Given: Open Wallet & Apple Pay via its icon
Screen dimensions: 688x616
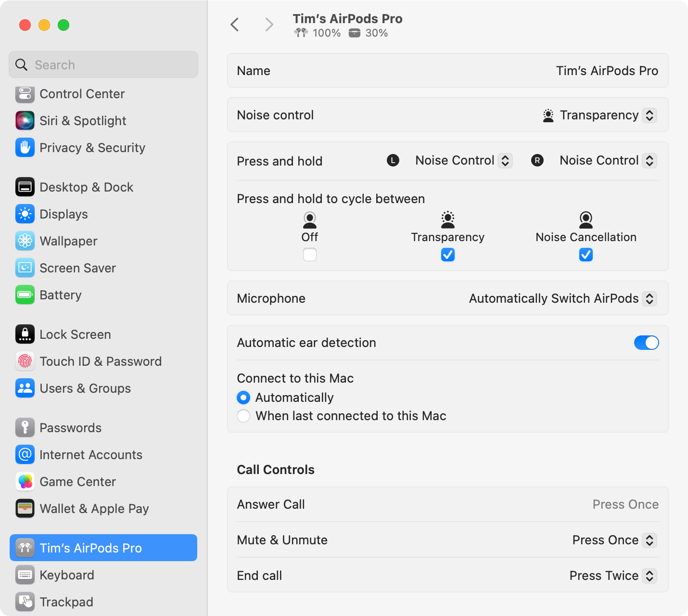Looking at the screenshot, I should 25,508.
